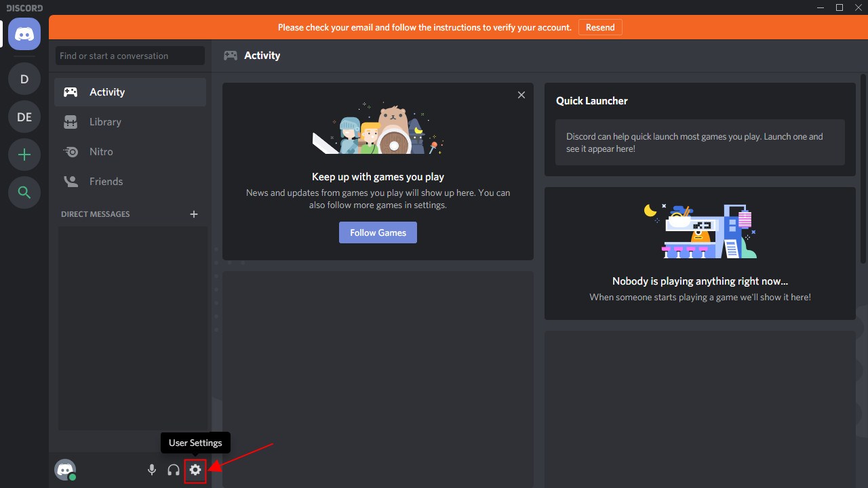This screenshot has width=868, height=488.
Task: Click Find or start a conversation field
Action: pyautogui.click(x=130, y=56)
